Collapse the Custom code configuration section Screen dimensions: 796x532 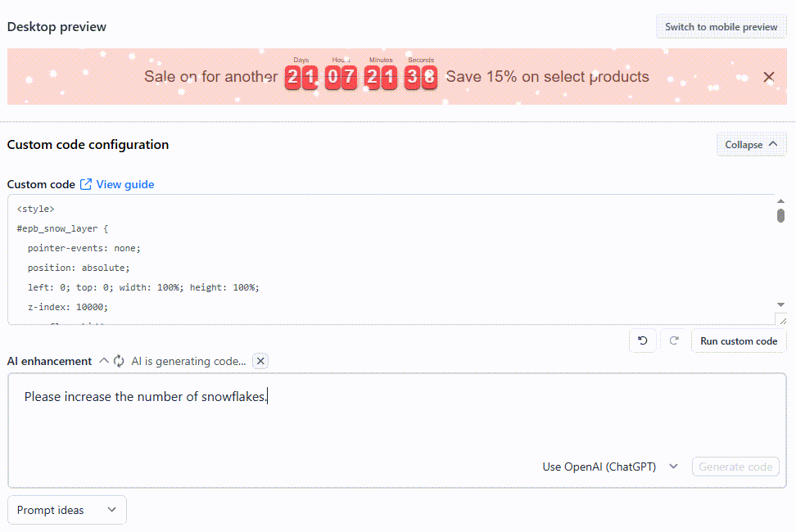(x=751, y=145)
